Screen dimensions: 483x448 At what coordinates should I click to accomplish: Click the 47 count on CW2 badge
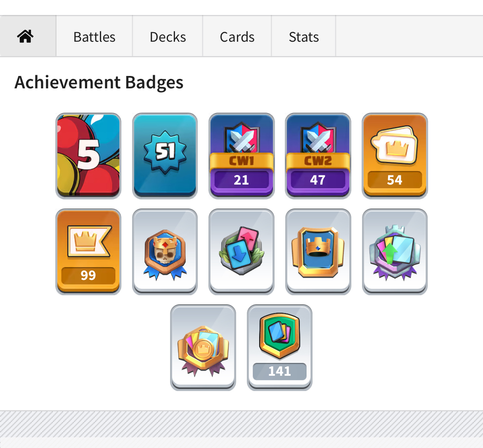(317, 180)
